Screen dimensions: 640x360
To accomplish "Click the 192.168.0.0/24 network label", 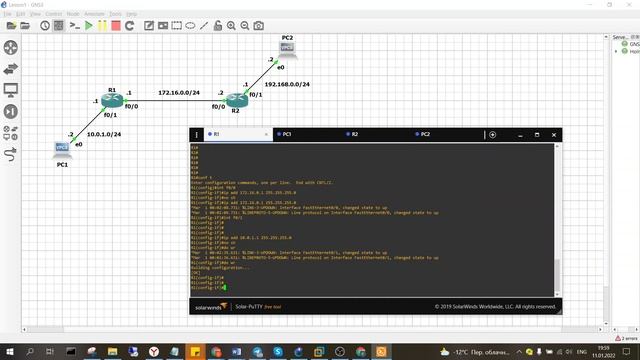I will click(287, 84).
